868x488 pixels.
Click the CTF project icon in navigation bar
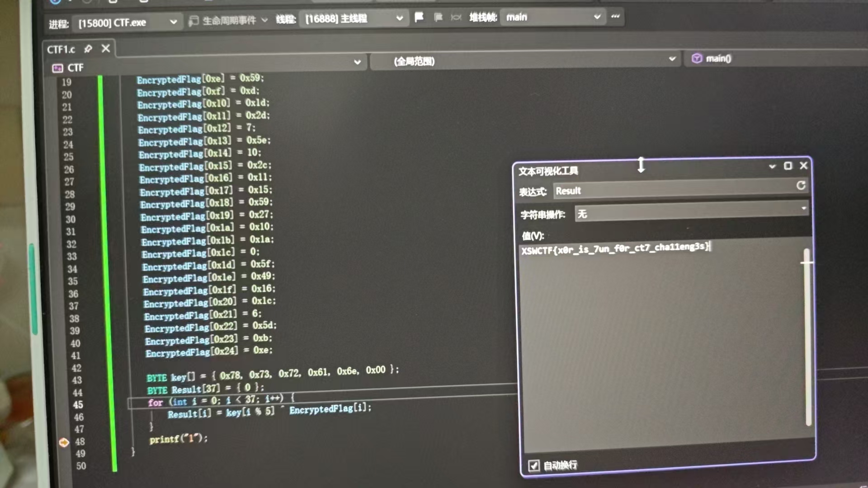[x=57, y=68]
